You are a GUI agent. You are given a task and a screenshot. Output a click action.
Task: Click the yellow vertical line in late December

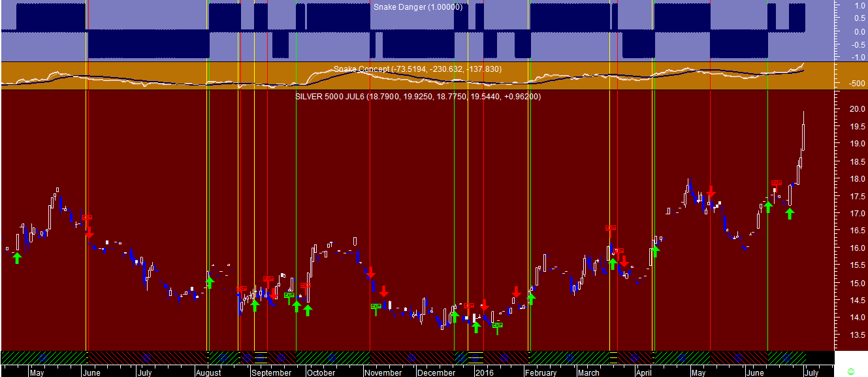[x=468, y=196]
